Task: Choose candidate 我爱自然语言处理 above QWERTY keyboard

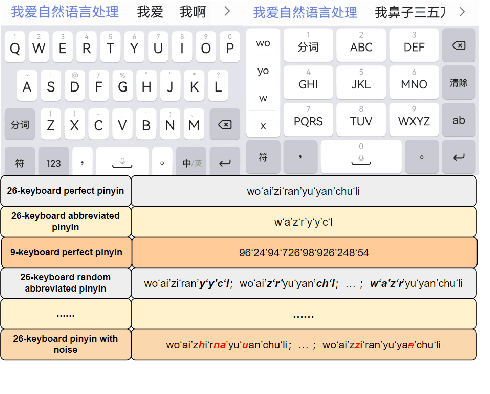Action: pos(65,12)
